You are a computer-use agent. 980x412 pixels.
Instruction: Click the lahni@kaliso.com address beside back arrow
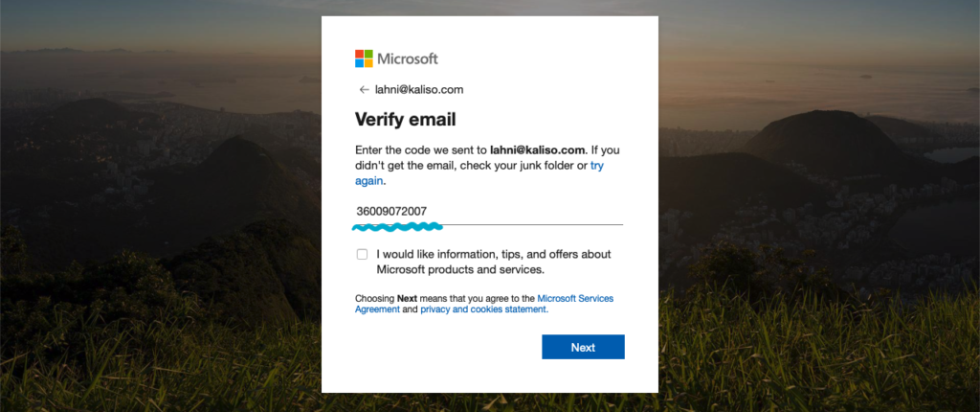[x=419, y=89]
